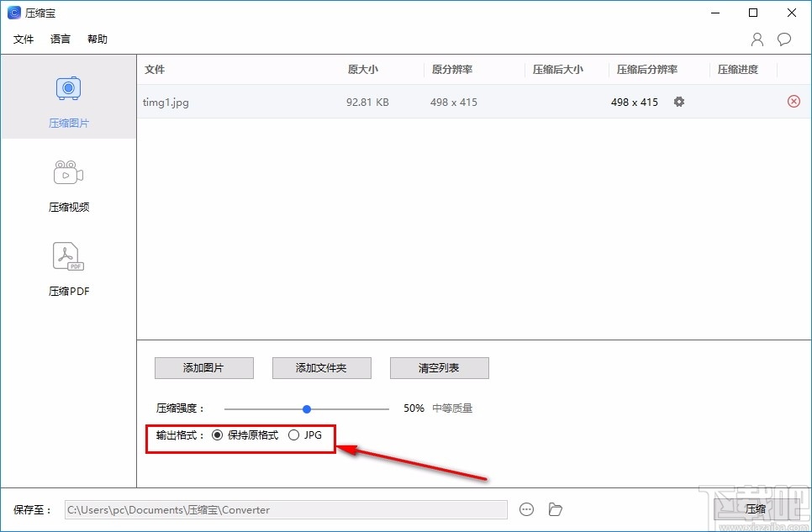Click the browse ellipsis icon for save path
The width and height of the screenshot is (812, 532).
pyautogui.click(x=526, y=509)
